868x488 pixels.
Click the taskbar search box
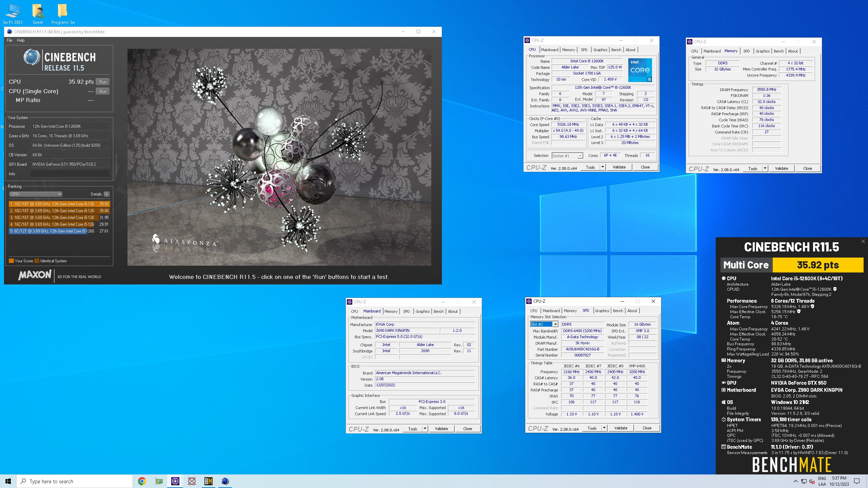[75, 481]
